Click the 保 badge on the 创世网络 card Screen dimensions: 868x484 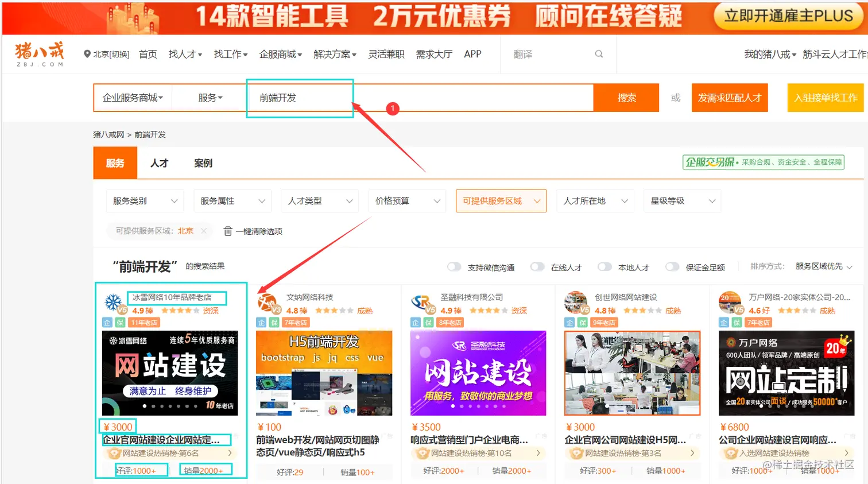pyautogui.click(x=582, y=323)
